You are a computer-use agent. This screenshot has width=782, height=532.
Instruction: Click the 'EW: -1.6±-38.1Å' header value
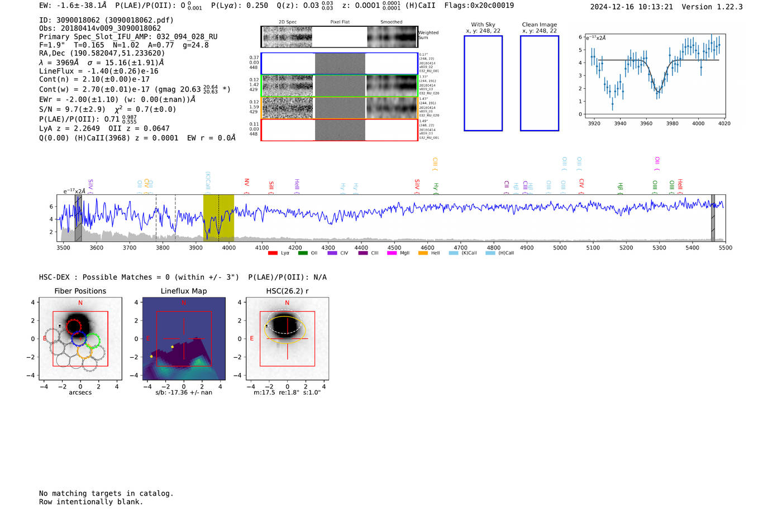pos(73,6)
